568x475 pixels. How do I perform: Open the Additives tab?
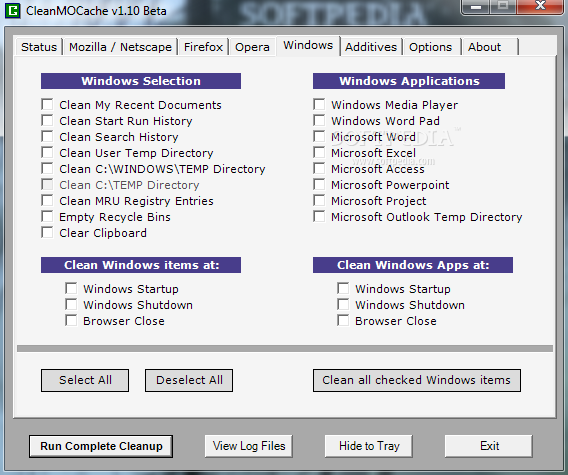(371, 47)
